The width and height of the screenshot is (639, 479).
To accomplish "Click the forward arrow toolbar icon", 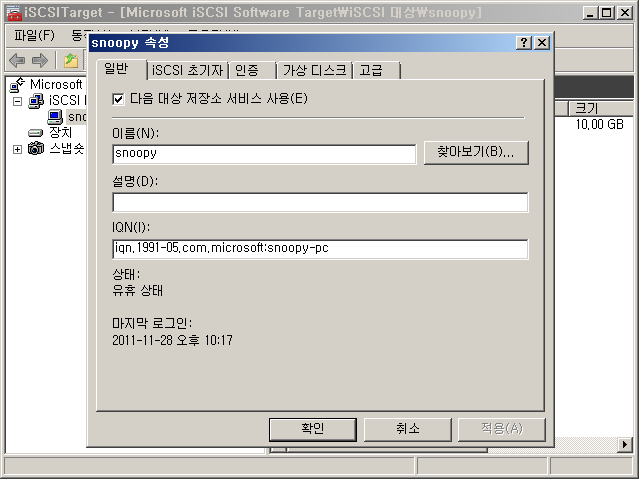I will click(40, 60).
